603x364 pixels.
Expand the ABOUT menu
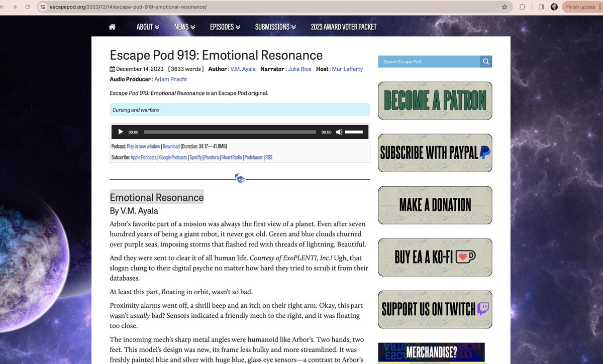coord(148,27)
